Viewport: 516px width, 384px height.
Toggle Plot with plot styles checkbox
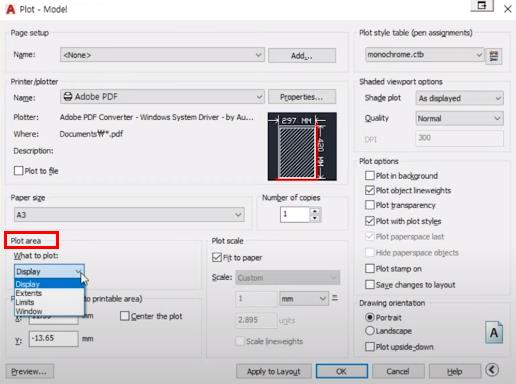370,221
